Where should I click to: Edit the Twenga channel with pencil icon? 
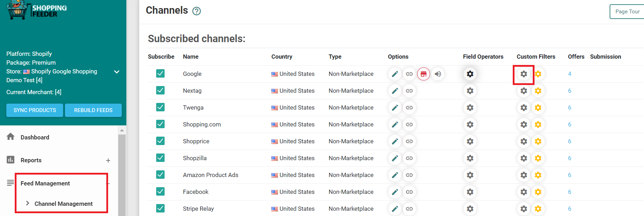395,107
